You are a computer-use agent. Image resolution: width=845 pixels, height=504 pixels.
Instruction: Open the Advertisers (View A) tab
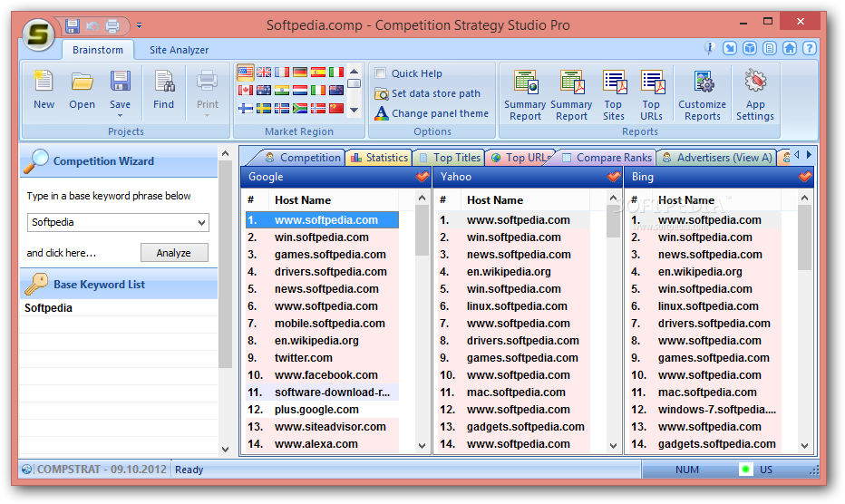coord(717,158)
